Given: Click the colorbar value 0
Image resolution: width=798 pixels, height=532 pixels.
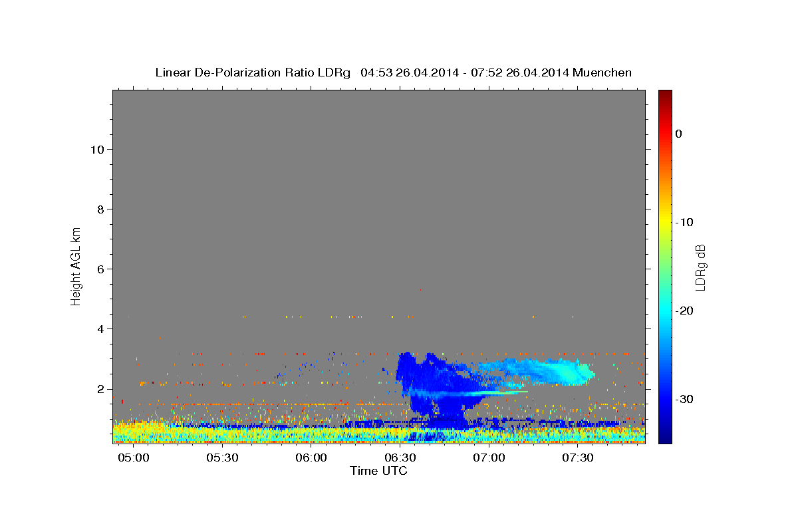Looking at the screenshot, I should click(678, 134).
